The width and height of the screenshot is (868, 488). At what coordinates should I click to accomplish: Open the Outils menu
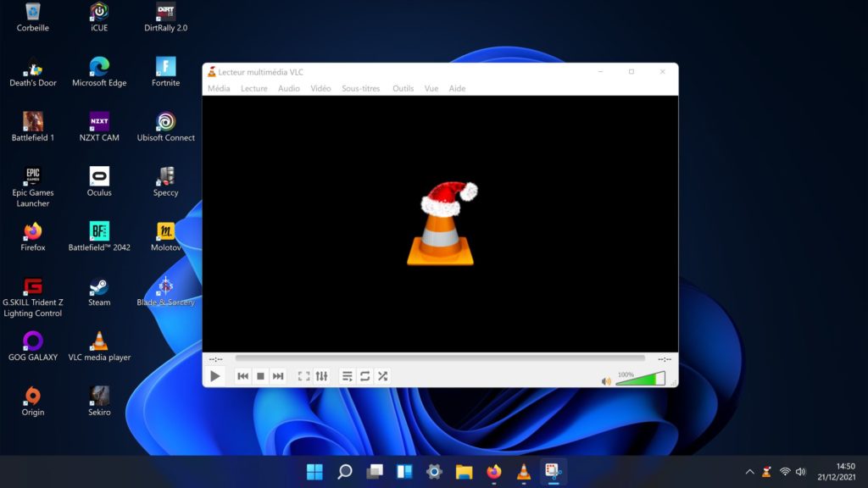coord(403,88)
